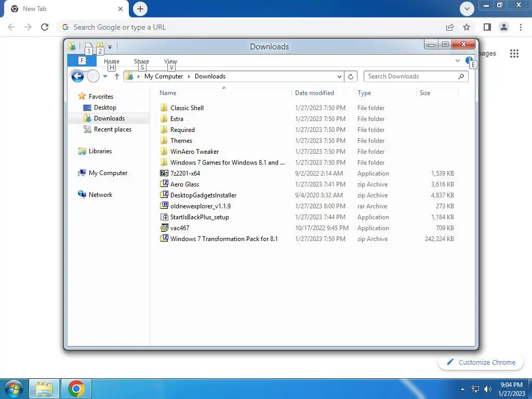Refresh the Downloads folder view

pyautogui.click(x=351, y=76)
